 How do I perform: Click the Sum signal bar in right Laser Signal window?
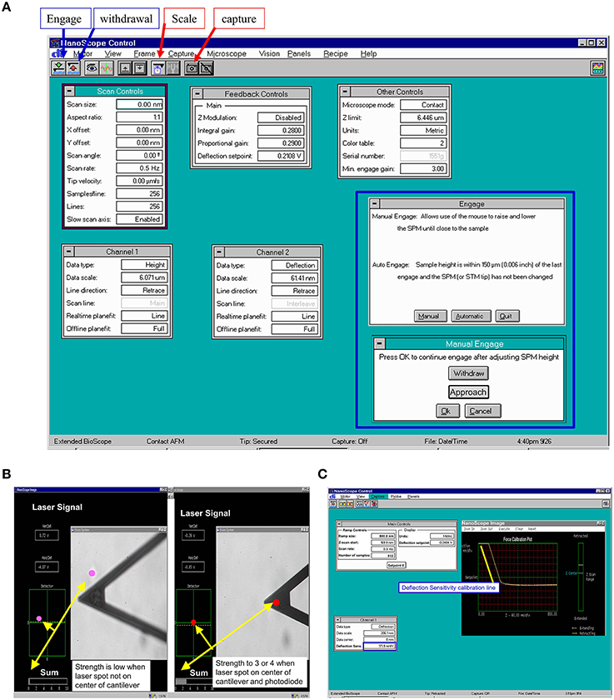click(x=194, y=682)
